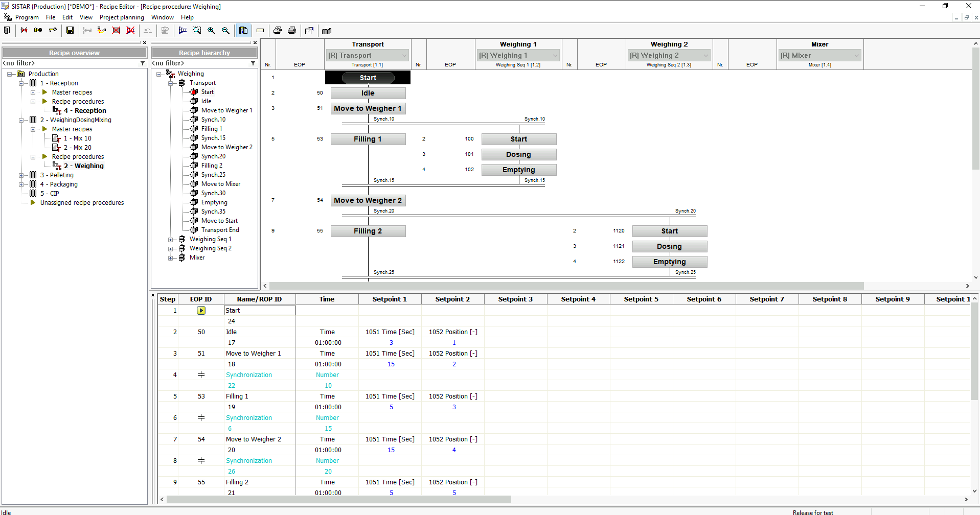
Task: Click the zoom out magnifier icon
Action: tap(225, 31)
